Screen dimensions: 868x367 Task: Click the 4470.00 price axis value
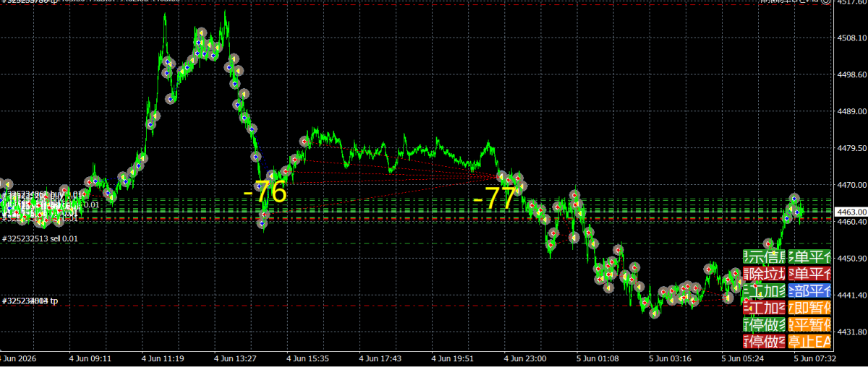coord(851,185)
